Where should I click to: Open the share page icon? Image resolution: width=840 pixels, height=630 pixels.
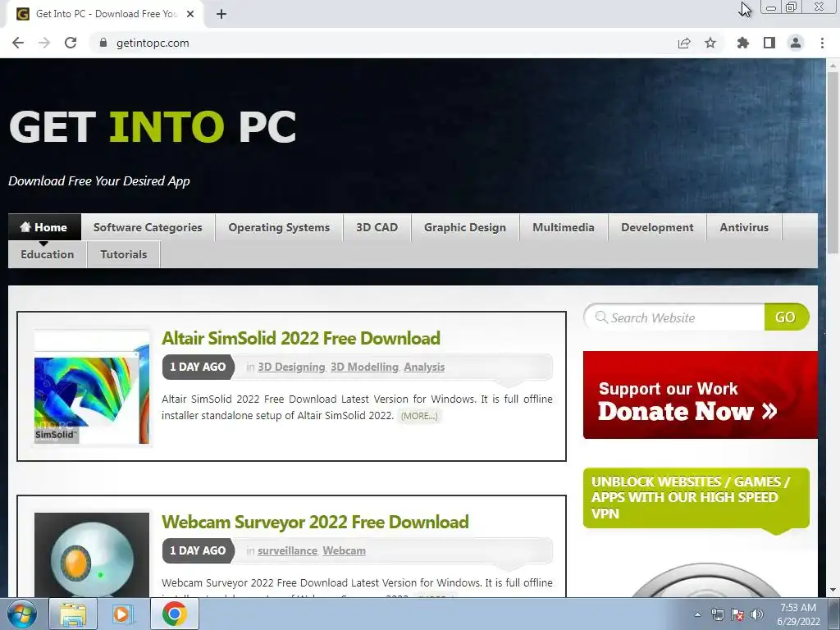click(684, 43)
